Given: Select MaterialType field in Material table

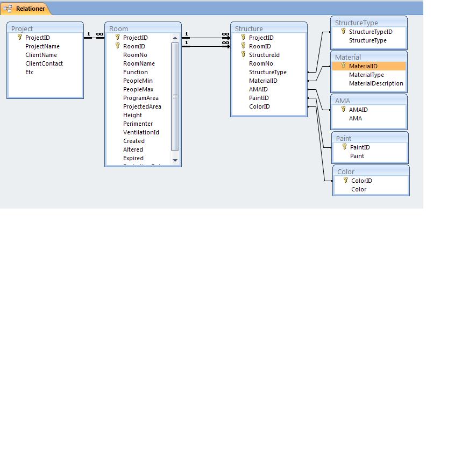Looking at the screenshot, I should pos(366,75).
